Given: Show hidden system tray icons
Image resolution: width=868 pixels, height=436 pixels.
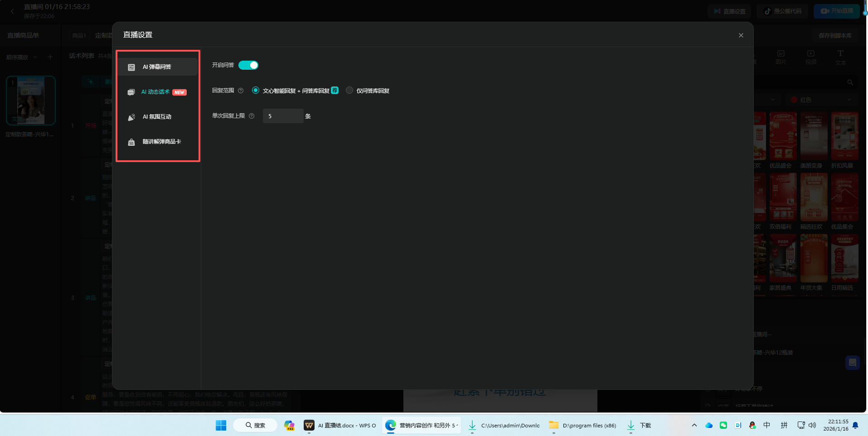Looking at the screenshot, I should (x=694, y=425).
